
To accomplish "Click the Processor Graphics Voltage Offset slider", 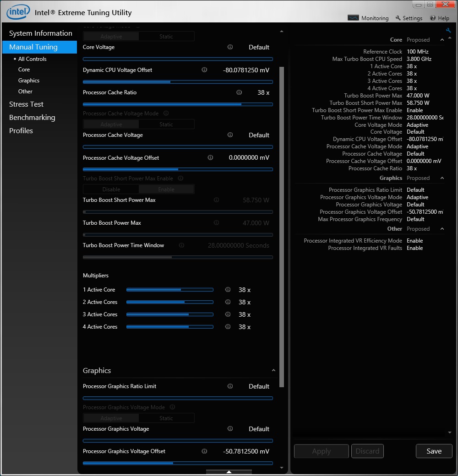I will 178,463.
